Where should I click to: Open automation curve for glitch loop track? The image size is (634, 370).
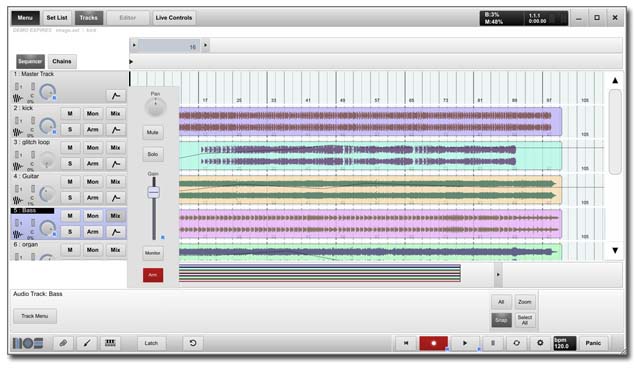116,164
